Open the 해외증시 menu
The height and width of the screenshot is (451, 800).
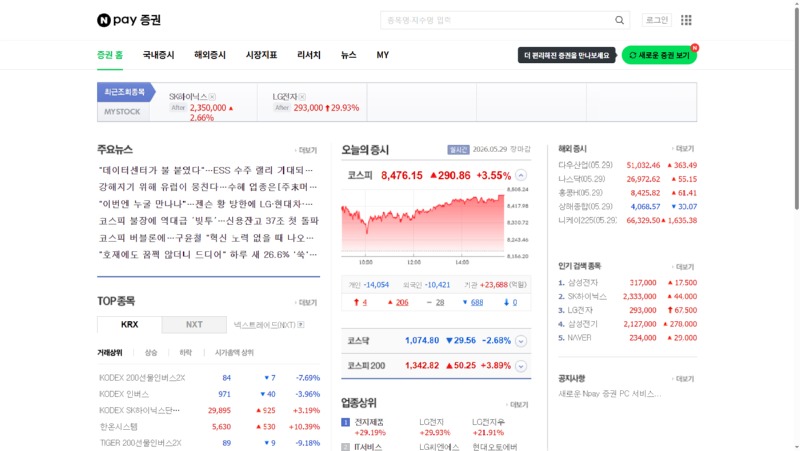coord(210,55)
